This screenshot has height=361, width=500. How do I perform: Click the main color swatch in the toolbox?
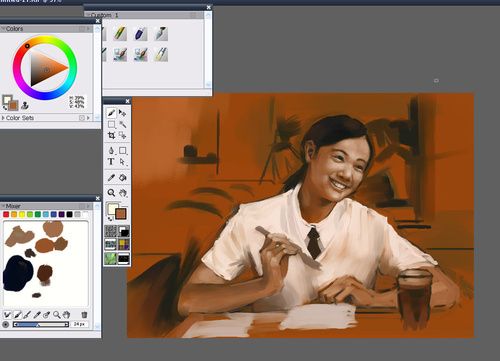112,208
